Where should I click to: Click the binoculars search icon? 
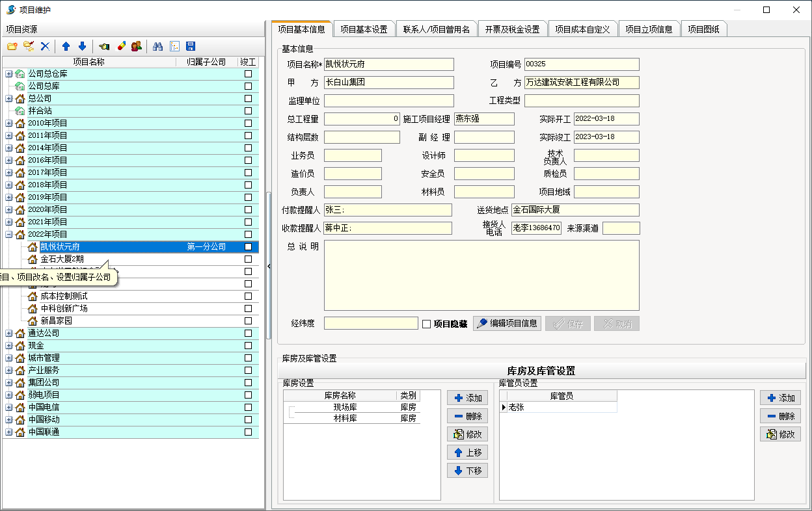click(x=157, y=46)
